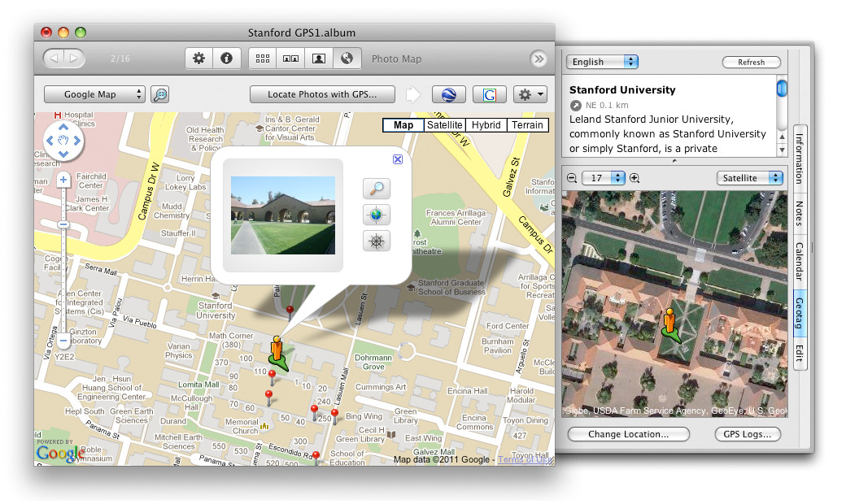Screen dimensions: 846x504
Task: Click the Refresh button
Action: coord(751,62)
